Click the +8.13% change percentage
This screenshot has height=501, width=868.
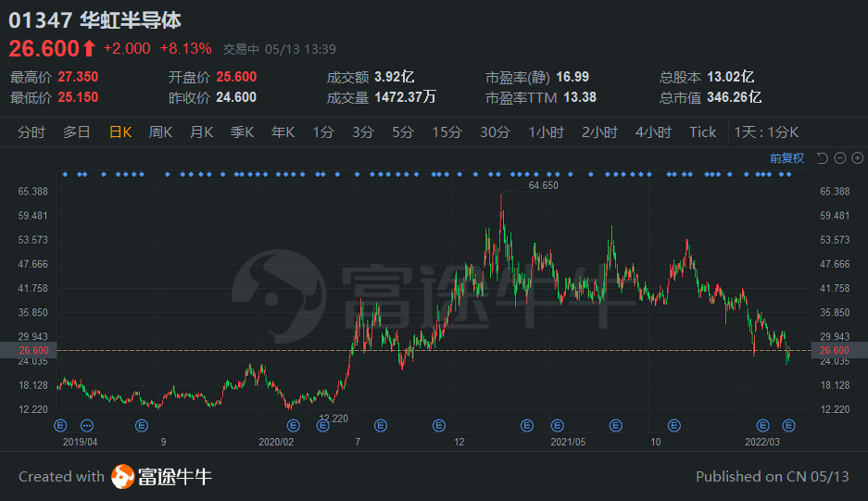[x=186, y=49]
